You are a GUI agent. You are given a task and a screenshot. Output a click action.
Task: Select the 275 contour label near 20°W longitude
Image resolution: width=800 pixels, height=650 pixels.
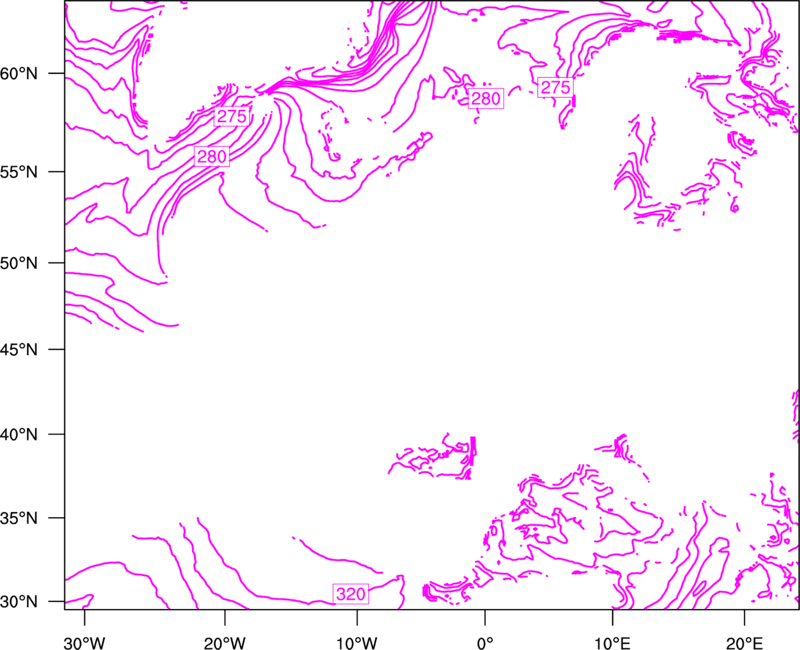click(232, 117)
